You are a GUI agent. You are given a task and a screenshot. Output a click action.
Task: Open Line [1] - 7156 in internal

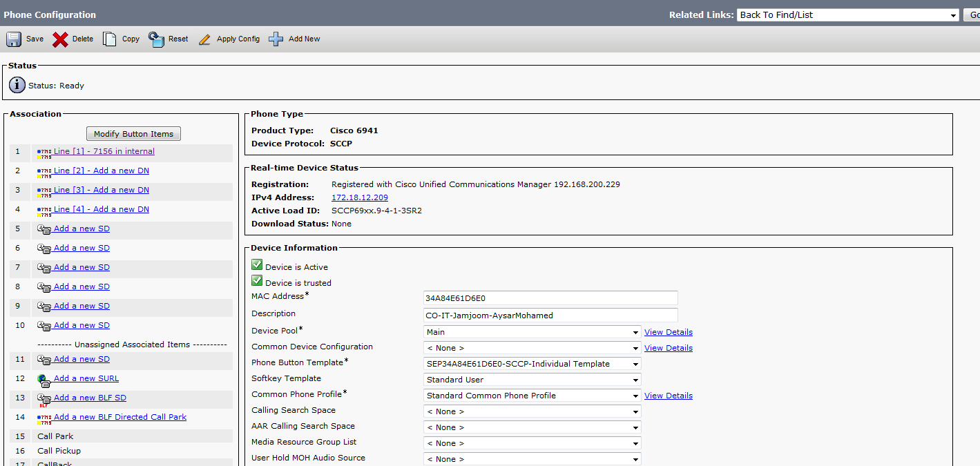click(104, 151)
